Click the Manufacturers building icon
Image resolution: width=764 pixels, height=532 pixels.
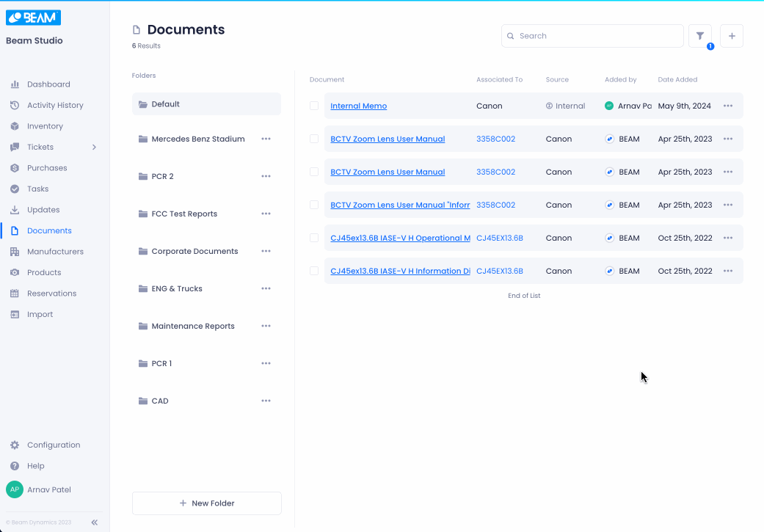click(x=15, y=252)
